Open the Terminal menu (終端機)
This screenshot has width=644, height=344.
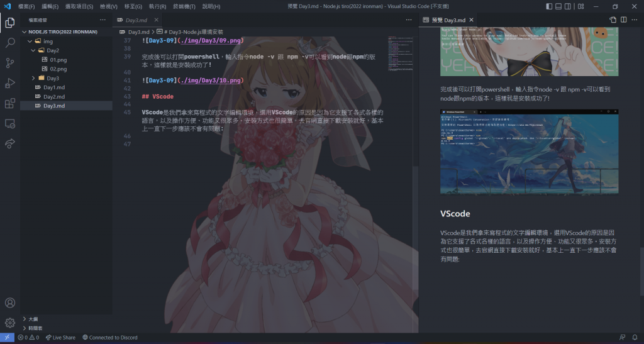tap(184, 6)
